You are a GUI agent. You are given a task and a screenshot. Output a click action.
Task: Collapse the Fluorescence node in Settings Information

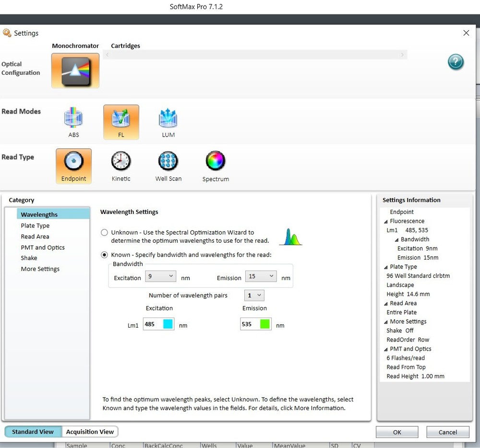coord(386,222)
